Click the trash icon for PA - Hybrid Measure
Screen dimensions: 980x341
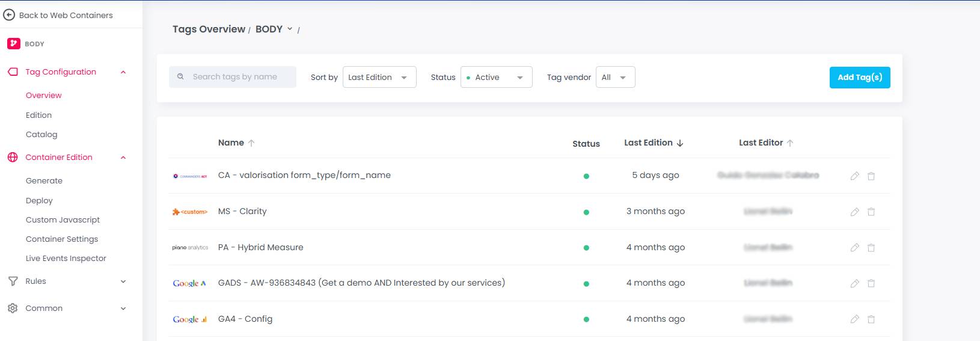point(871,248)
